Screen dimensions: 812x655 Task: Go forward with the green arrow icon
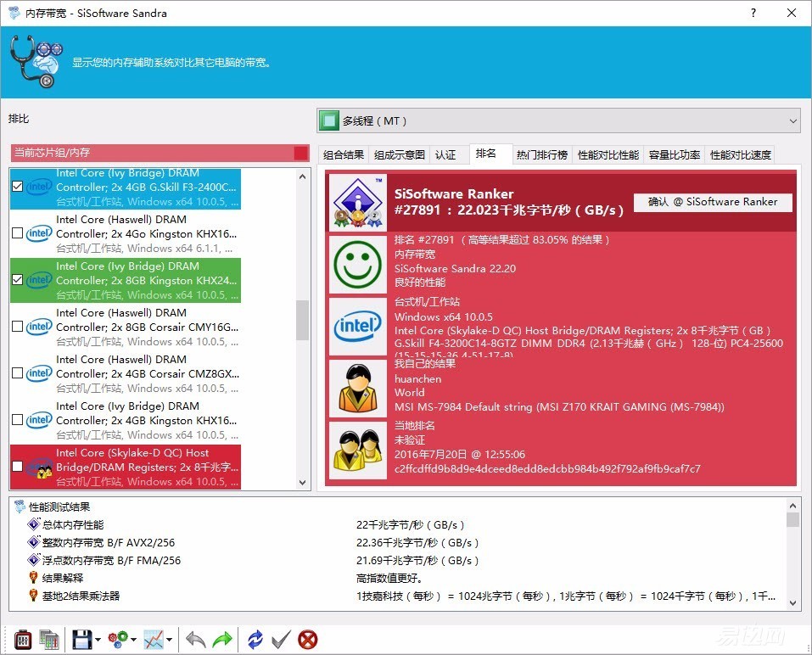click(222, 640)
